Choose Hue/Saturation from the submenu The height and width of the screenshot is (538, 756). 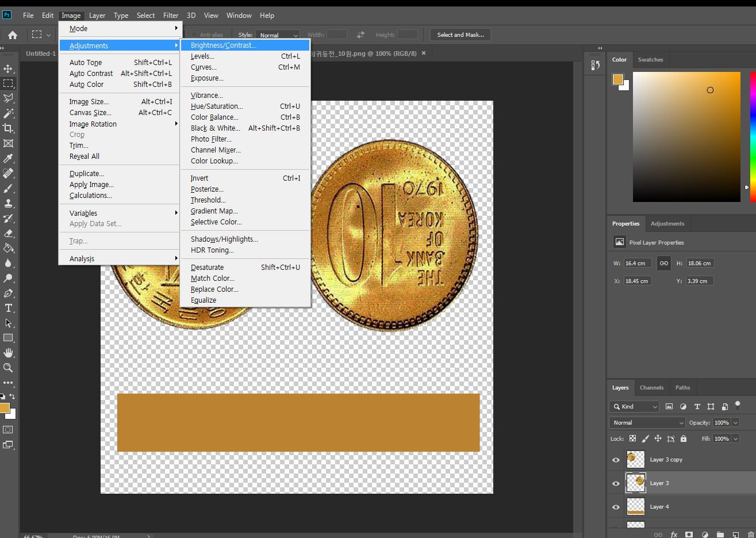(245, 106)
